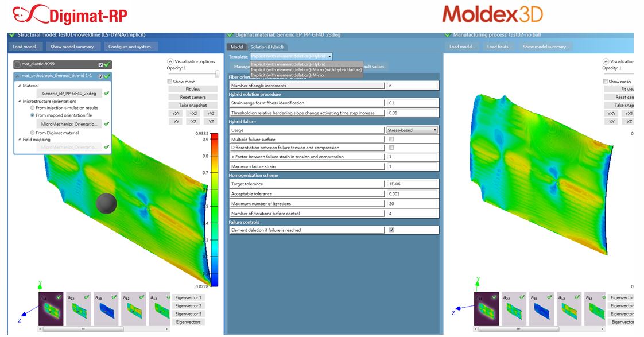Uncheck Element deletion if failure is reached
644x337 pixels.
pos(391,230)
